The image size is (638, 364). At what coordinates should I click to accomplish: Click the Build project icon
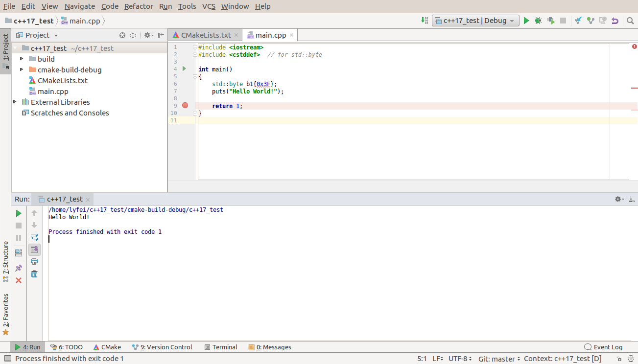pyautogui.click(x=425, y=21)
